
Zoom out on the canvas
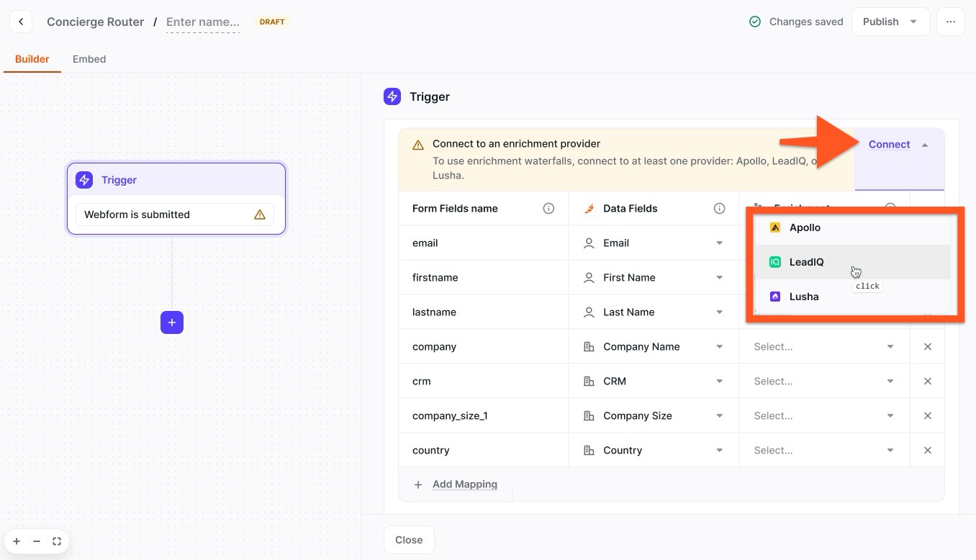[x=37, y=541]
